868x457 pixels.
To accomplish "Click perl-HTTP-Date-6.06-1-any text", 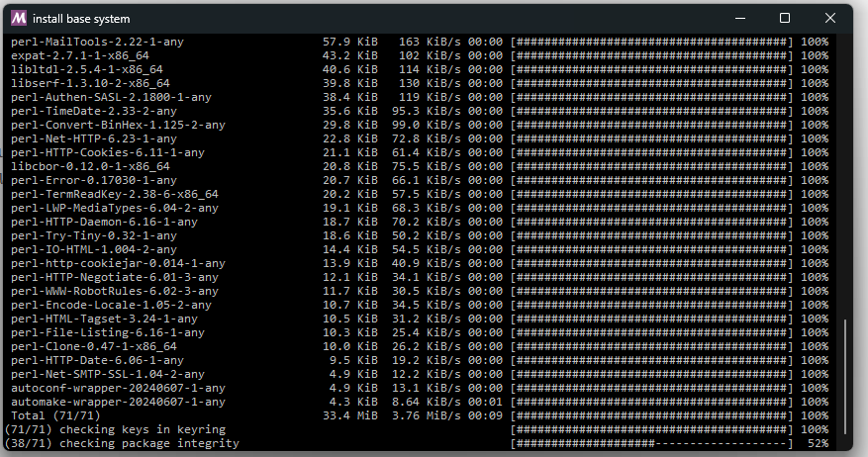I will pyautogui.click(x=97, y=360).
